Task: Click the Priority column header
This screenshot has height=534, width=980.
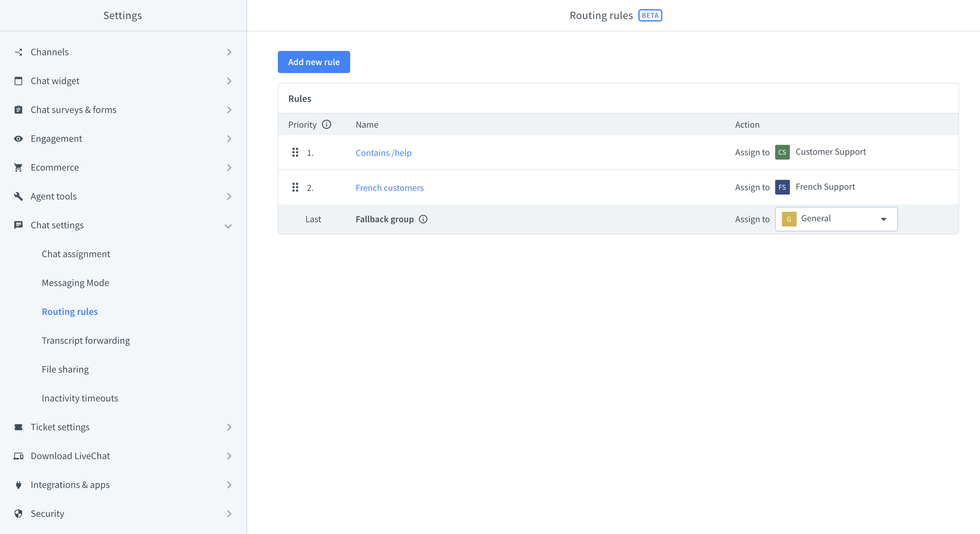Action: (x=302, y=125)
